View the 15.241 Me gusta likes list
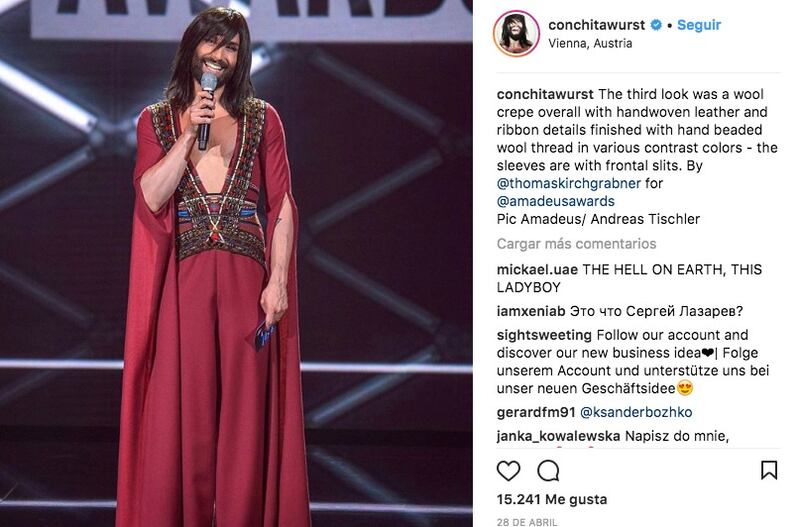The height and width of the screenshot is (527, 800). tap(552, 499)
